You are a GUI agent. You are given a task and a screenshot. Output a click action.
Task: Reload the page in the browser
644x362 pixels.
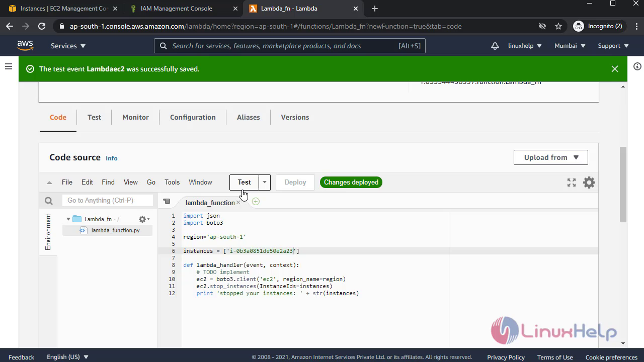42,26
